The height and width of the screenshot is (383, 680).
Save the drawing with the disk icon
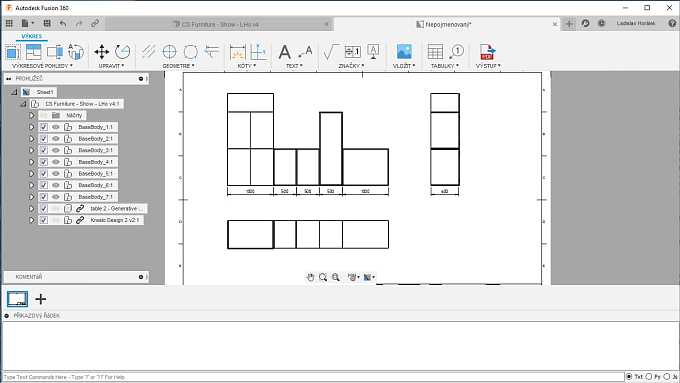pos(47,23)
